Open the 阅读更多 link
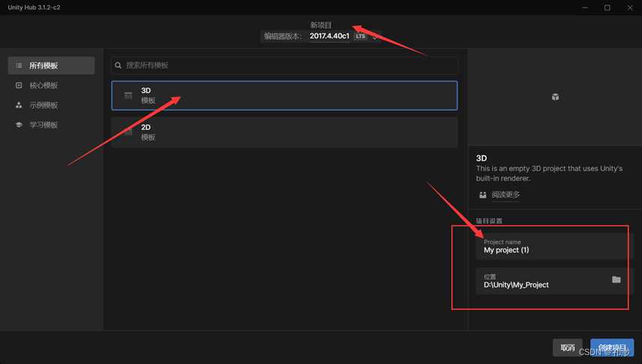This screenshot has height=364, width=642. 505,195
